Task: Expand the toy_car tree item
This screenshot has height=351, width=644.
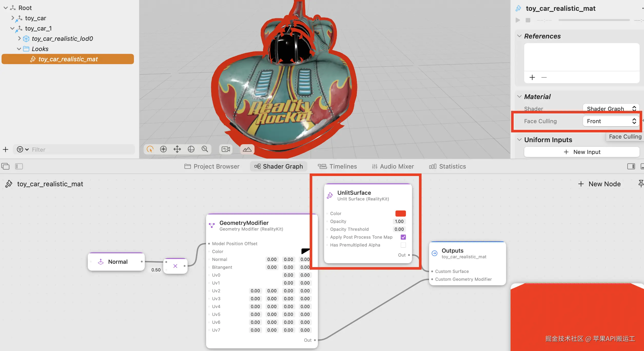Action: pos(13,18)
